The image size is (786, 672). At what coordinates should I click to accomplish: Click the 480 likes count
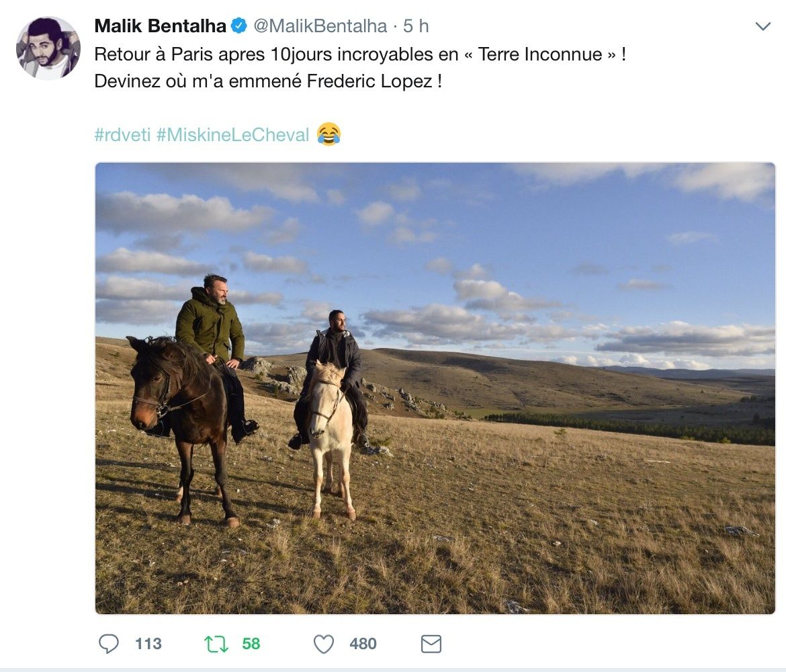click(363, 644)
